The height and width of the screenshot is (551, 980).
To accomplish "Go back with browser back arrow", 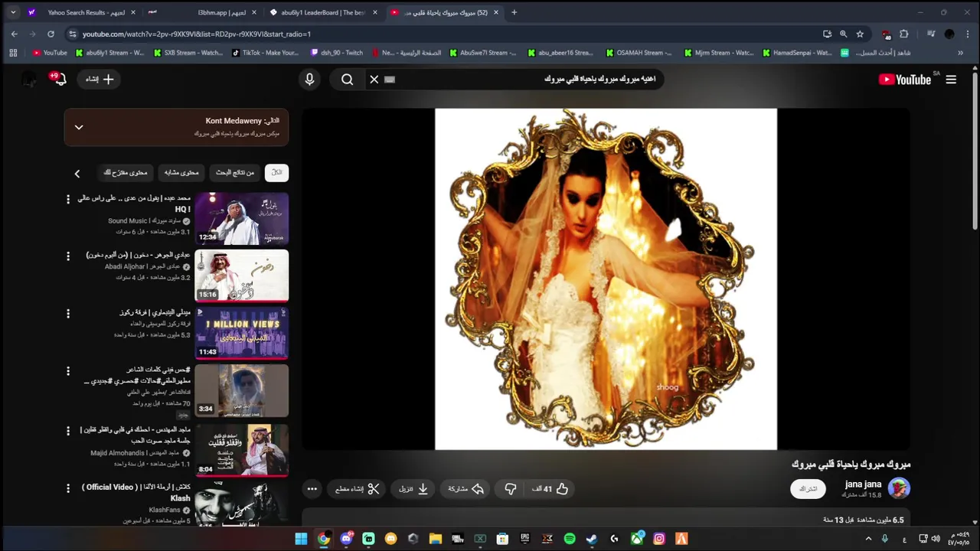I will (x=14, y=34).
